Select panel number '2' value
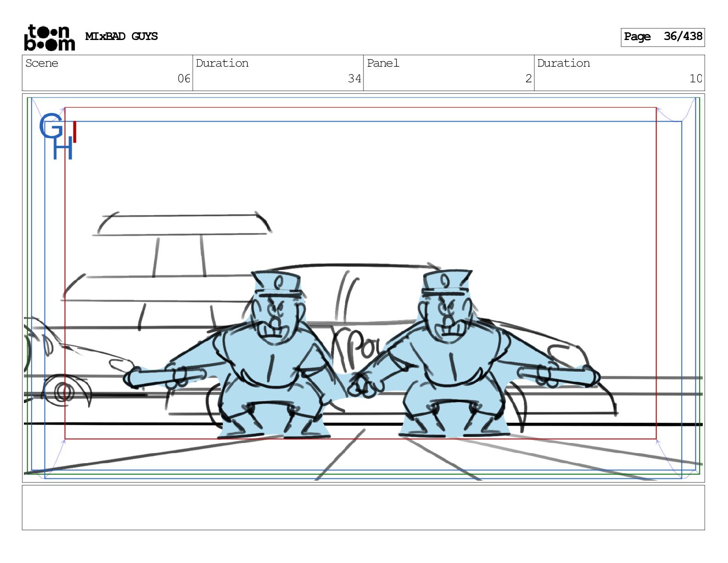728x563 pixels. pos(529,79)
